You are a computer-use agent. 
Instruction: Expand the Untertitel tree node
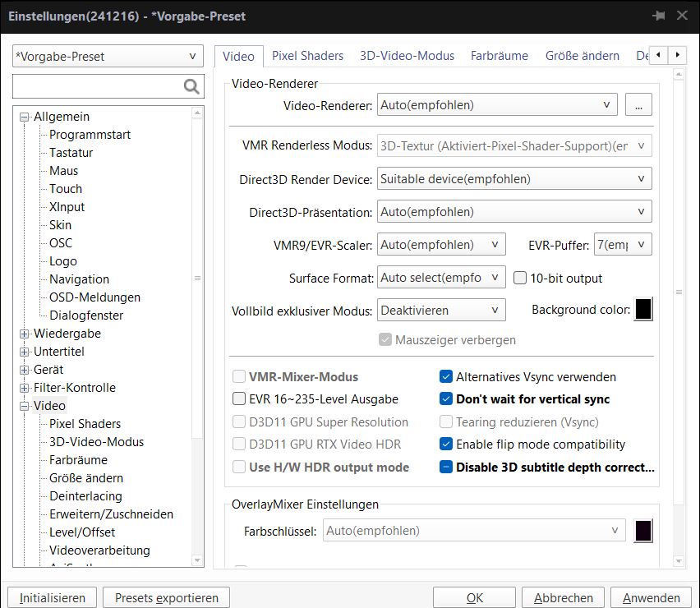click(25, 352)
